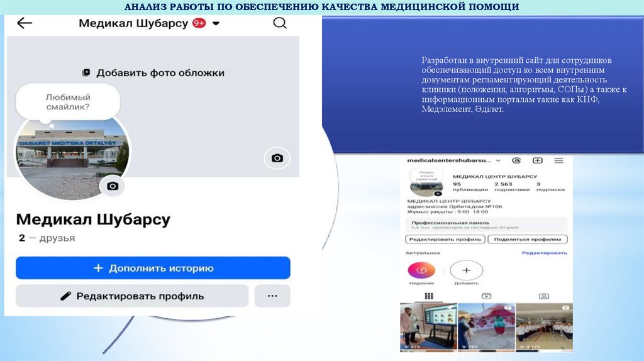The height and width of the screenshot is (361, 644).
Task: Open Профессиональная панель
Action: click(486, 225)
